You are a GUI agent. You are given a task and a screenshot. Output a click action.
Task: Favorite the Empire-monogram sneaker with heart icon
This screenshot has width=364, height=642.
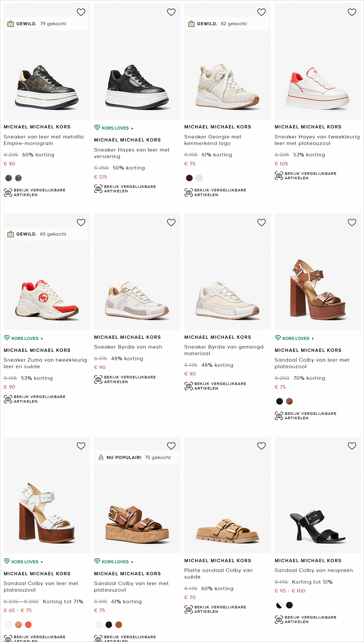[81, 12]
